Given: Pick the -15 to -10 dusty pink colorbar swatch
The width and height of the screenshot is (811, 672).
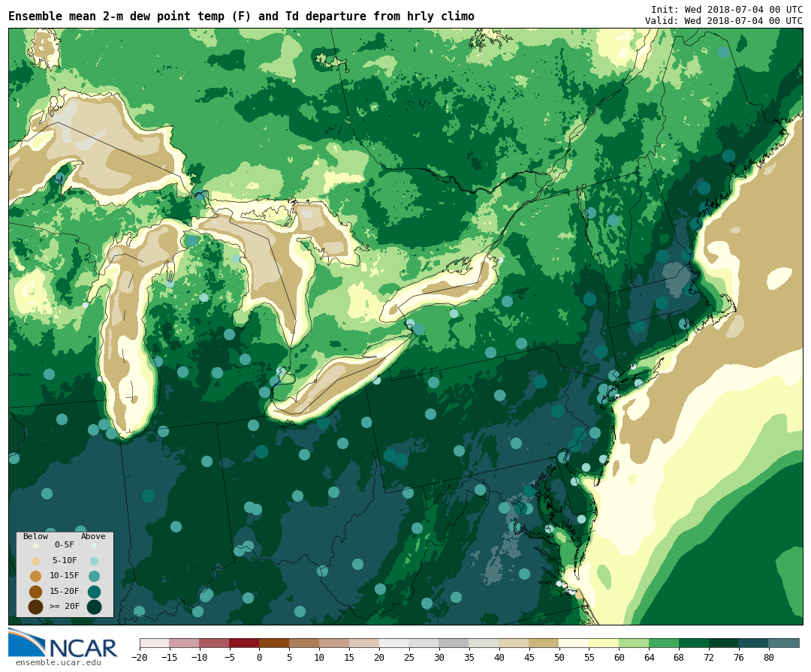Looking at the screenshot, I should (184, 643).
